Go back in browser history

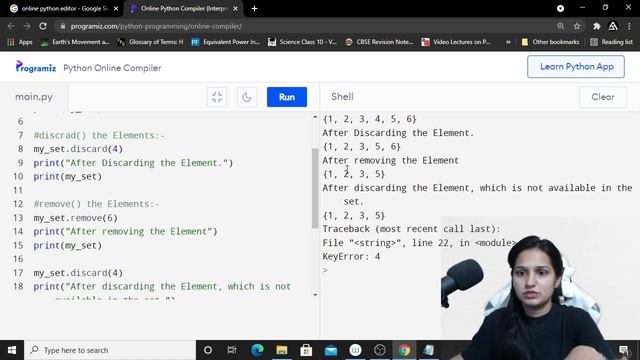[11, 26]
